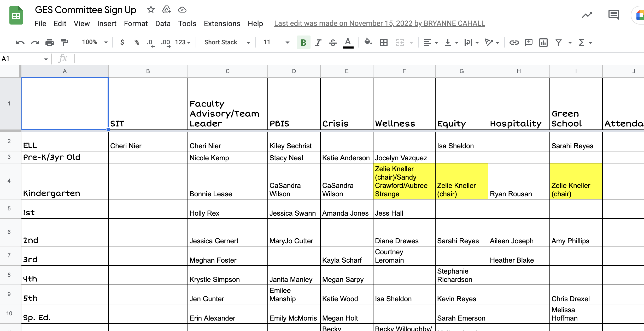
Task: Toggle Strikethrough formatting
Action: coord(333,42)
